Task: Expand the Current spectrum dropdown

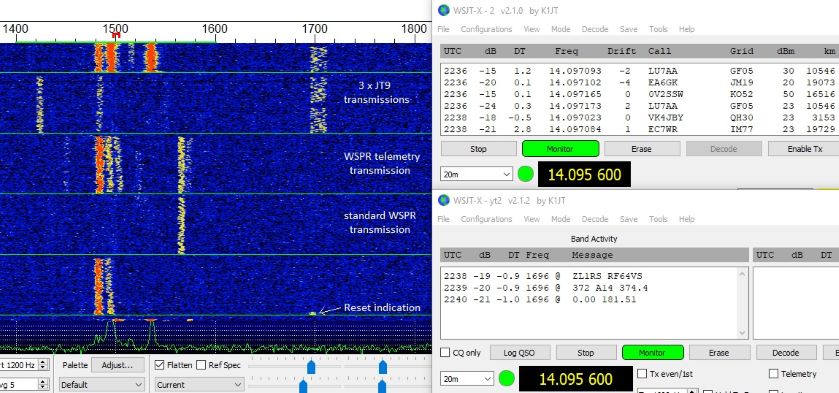Action: [199, 384]
